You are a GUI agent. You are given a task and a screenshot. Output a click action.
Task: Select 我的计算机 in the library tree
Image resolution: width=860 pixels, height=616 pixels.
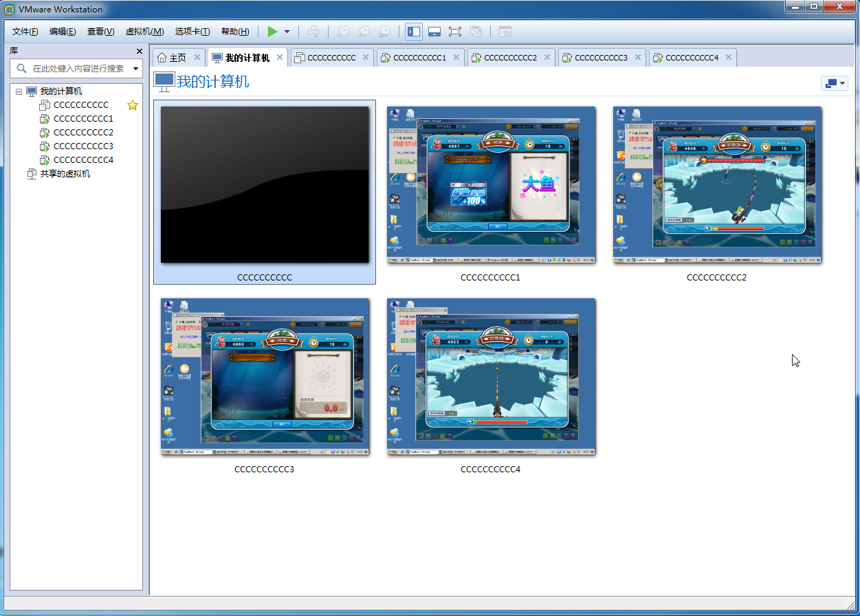tap(60, 91)
